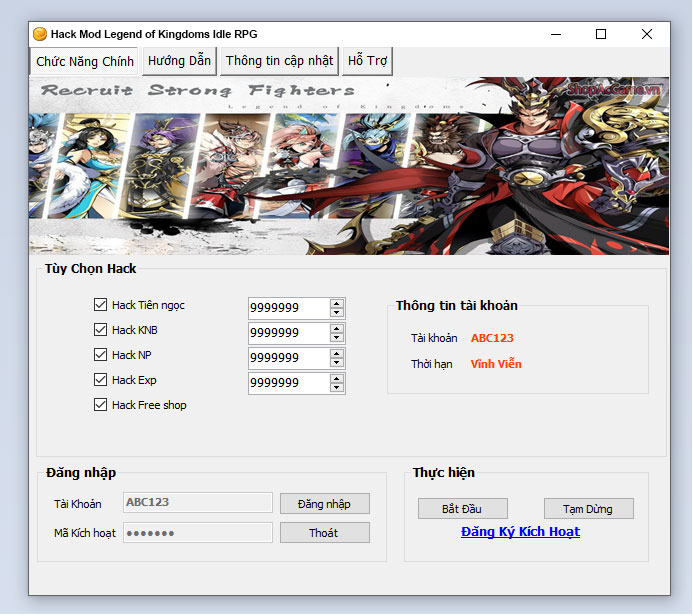Open the Đăng Ký Kích Hoạt link

520,532
